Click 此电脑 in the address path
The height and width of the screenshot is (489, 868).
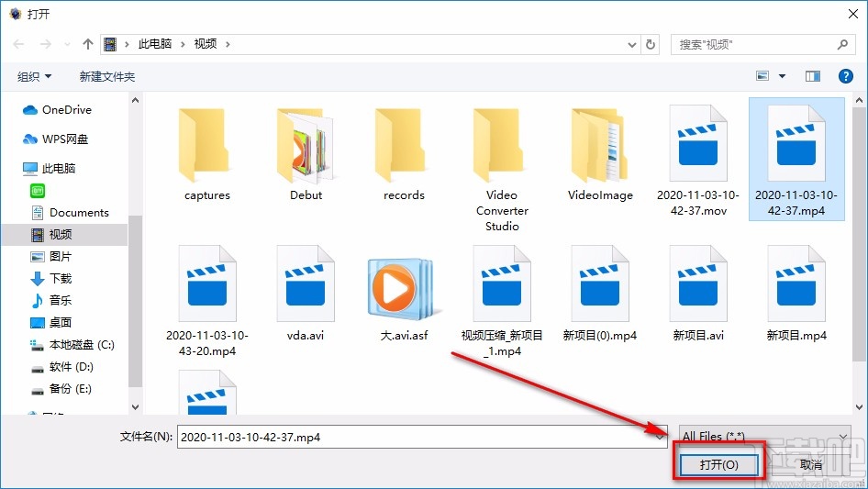pos(155,44)
